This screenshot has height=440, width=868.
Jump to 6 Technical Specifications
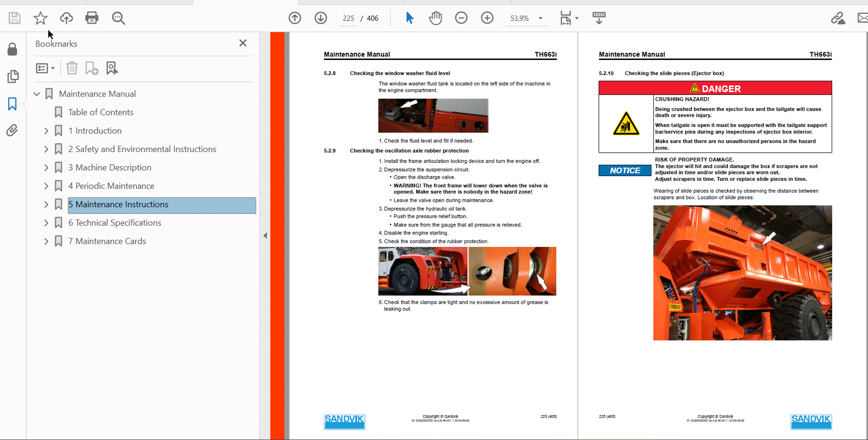[115, 223]
